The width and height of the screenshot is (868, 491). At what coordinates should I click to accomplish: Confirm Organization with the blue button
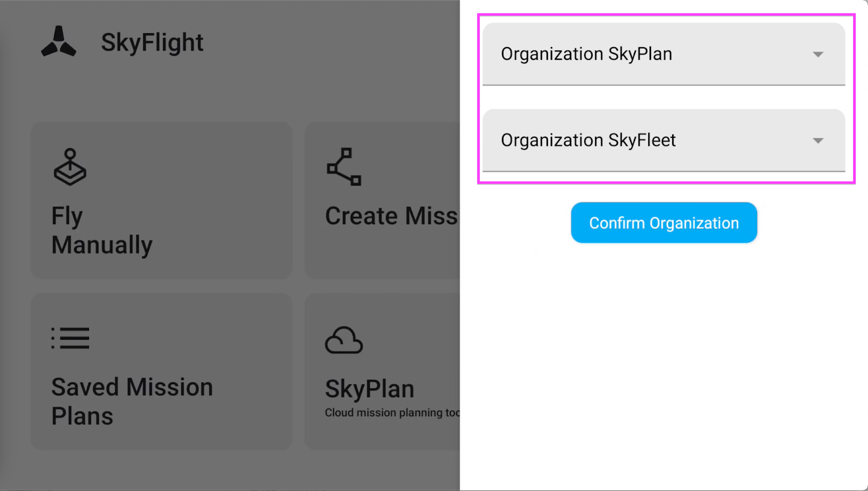click(664, 222)
